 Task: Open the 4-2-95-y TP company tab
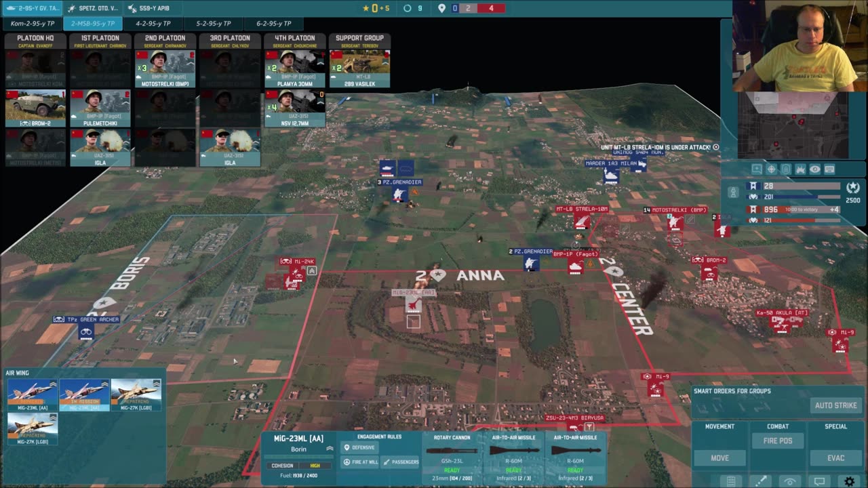pos(153,24)
